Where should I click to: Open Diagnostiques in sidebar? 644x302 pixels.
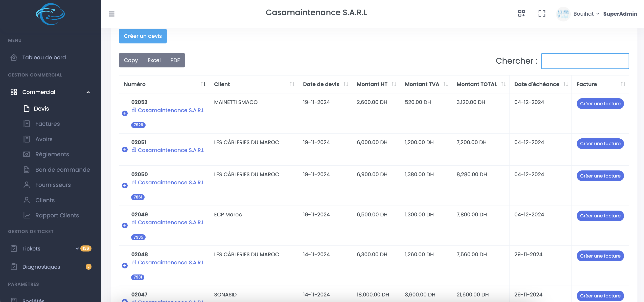[41, 267]
